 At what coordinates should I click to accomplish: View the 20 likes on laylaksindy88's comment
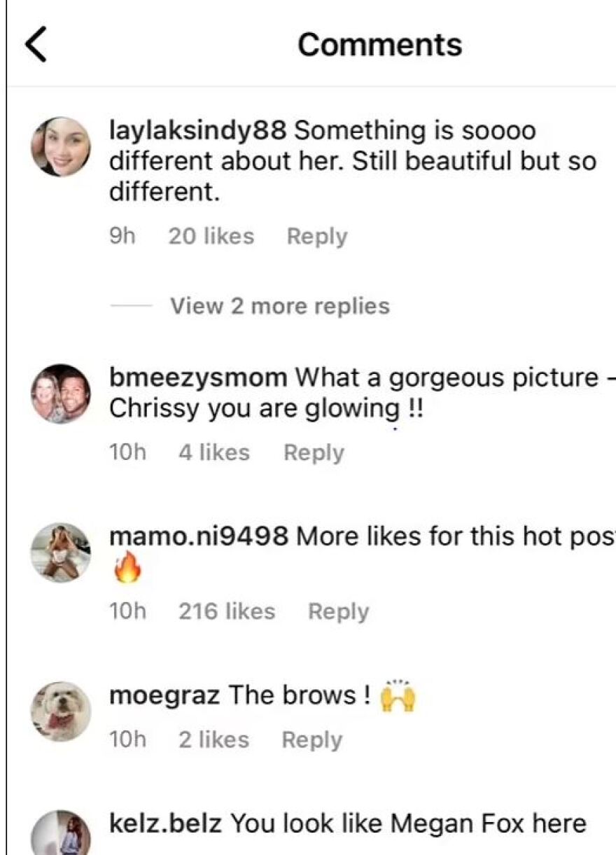pos(211,236)
